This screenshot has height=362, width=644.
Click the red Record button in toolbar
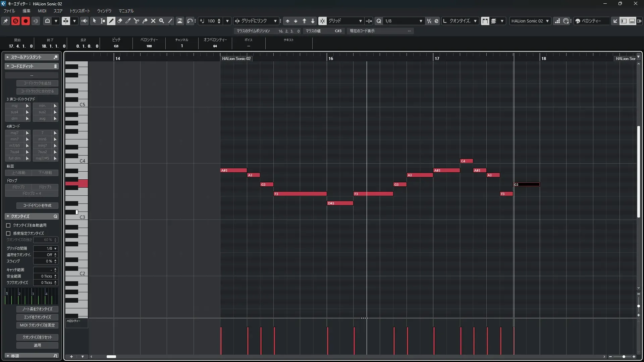25,21
